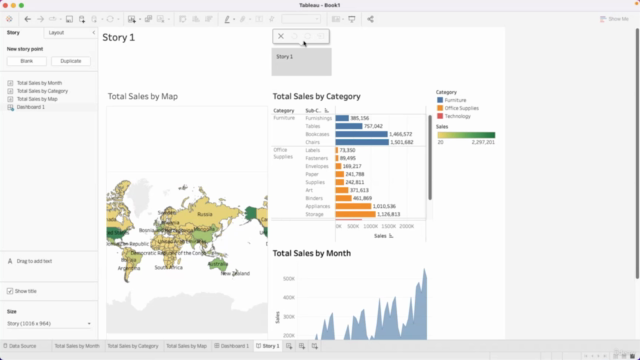This screenshot has width=640, height=360.
Task: Click the Fix axes pin icon
Action: click(x=271, y=19)
